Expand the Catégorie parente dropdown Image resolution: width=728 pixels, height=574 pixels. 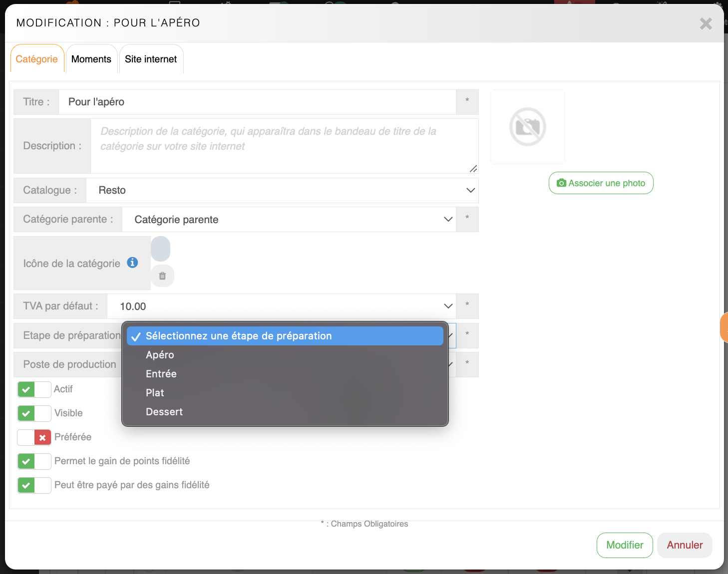pyautogui.click(x=289, y=220)
